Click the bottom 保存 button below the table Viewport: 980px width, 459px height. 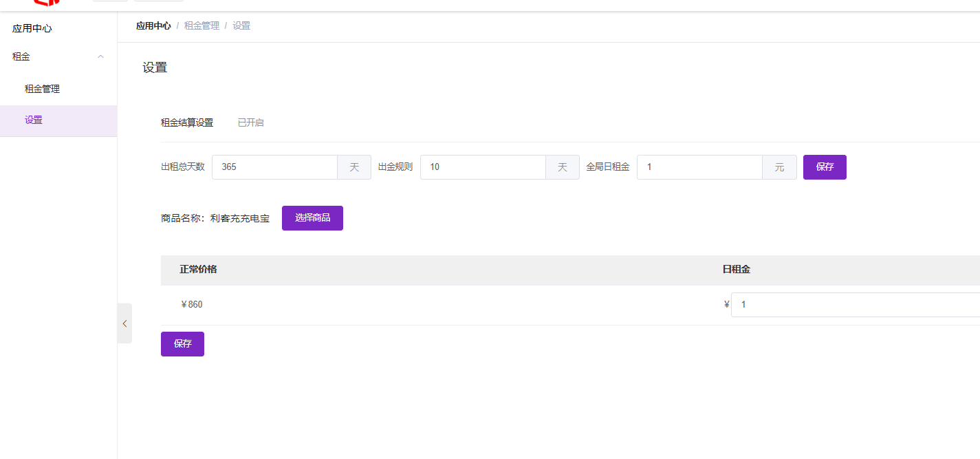tap(182, 344)
